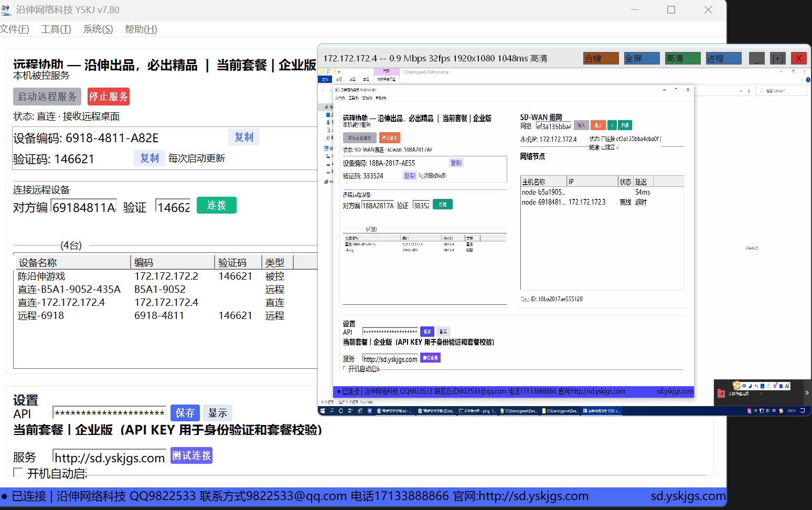
Task: Select the 直连-172.172.172.4 device row
Action: click(x=165, y=302)
